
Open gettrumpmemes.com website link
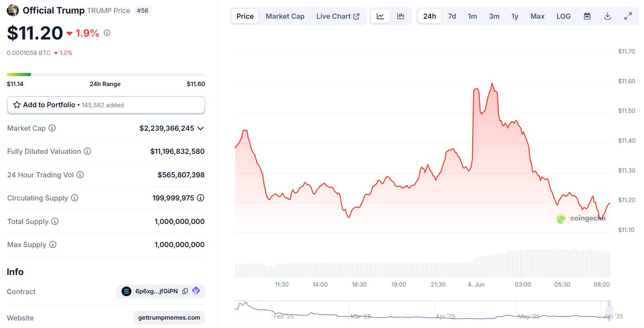click(x=169, y=318)
